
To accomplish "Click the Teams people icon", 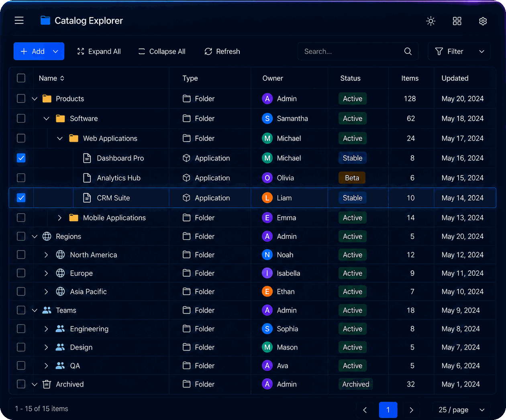I will coord(47,310).
